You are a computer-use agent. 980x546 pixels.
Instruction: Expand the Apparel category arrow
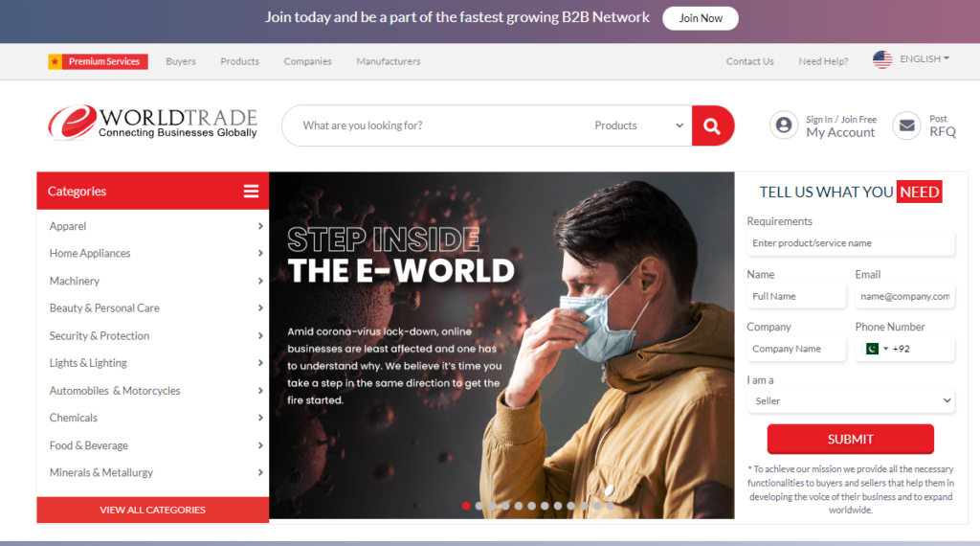260,226
